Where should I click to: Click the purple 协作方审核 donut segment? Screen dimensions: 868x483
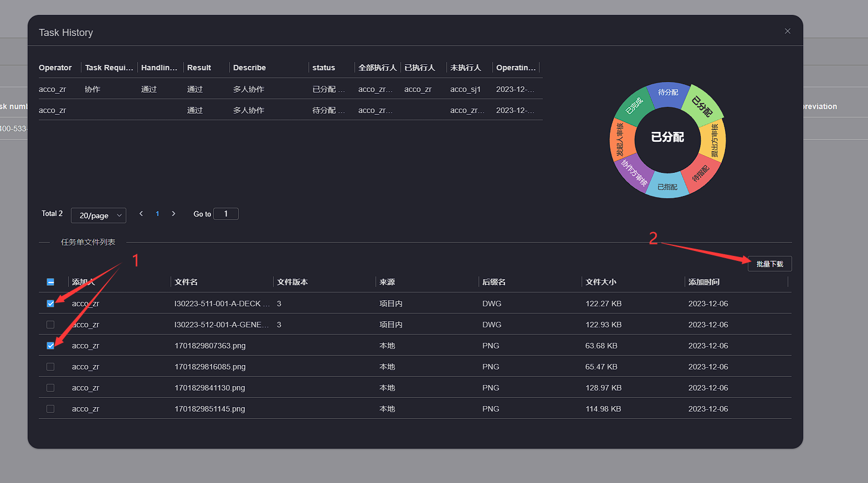tap(634, 173)
